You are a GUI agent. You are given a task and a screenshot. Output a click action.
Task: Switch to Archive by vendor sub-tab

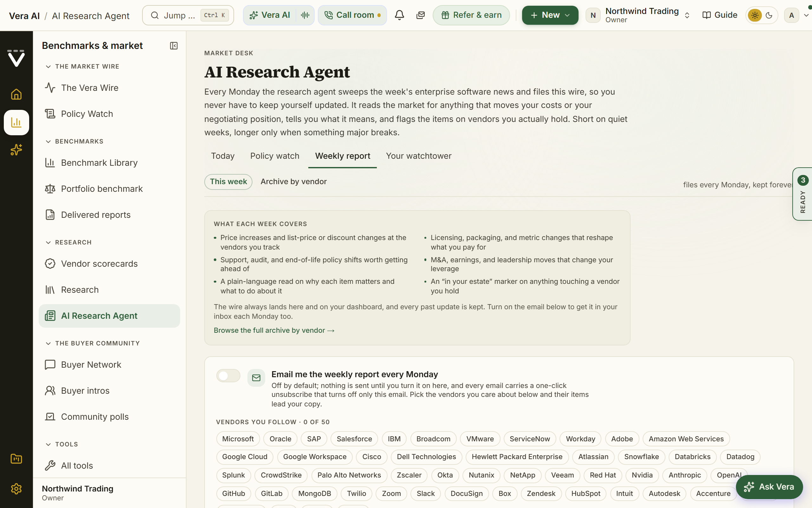[293, 182]
